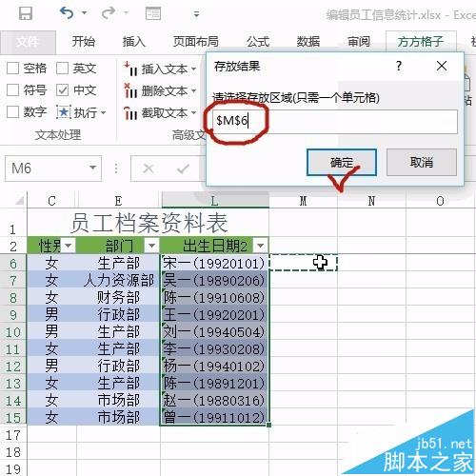The height and width of the screenshot is (476, 476).
Task: Click cell 吴一(19890206)
Action: click(x=214, y=280)
